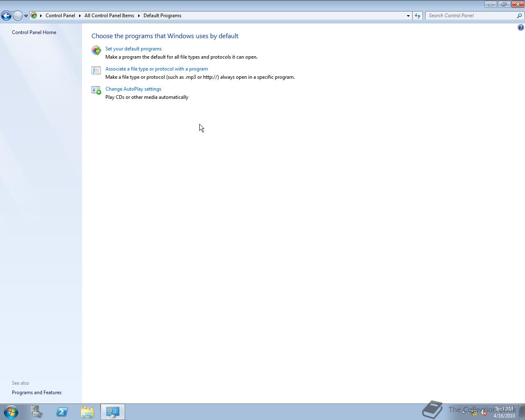Close the Default Programs window
Viewport: 525px width, 420px height.
[x=517, y=4]
